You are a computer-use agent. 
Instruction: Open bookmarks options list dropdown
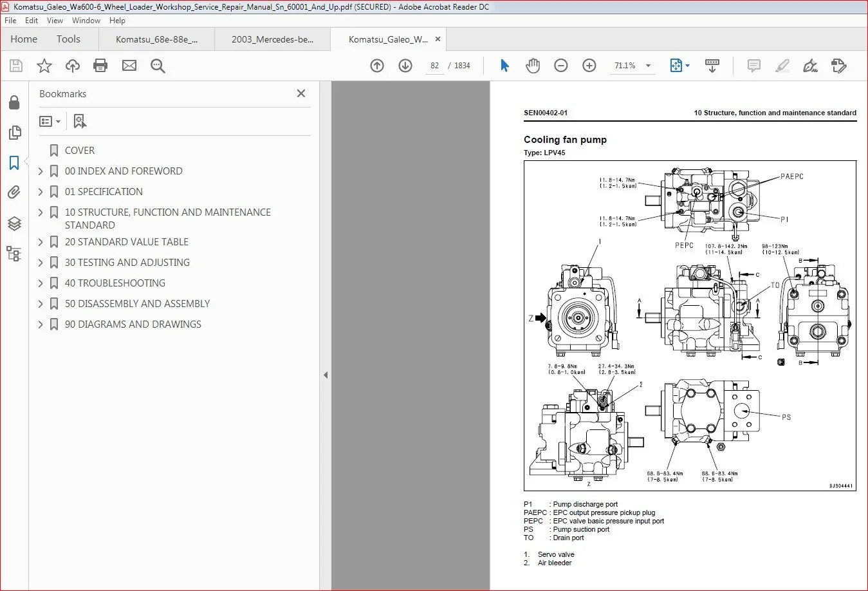click(x=50, y=121)
